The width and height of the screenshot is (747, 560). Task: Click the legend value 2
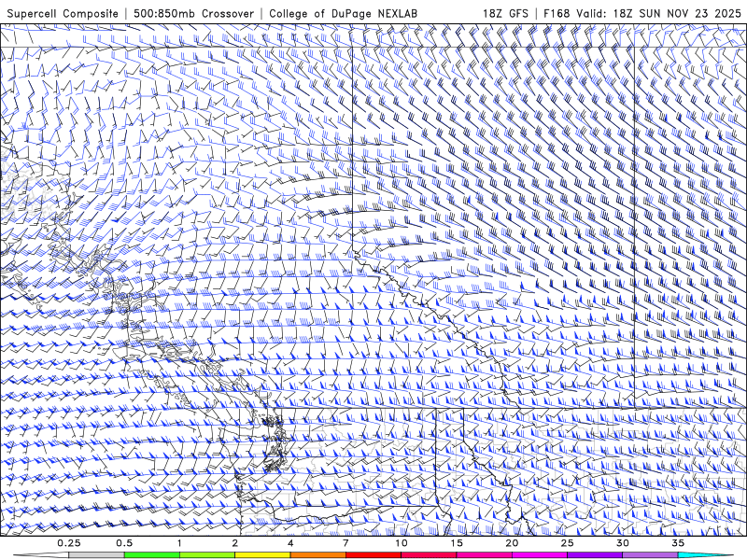tap(235, 543)
